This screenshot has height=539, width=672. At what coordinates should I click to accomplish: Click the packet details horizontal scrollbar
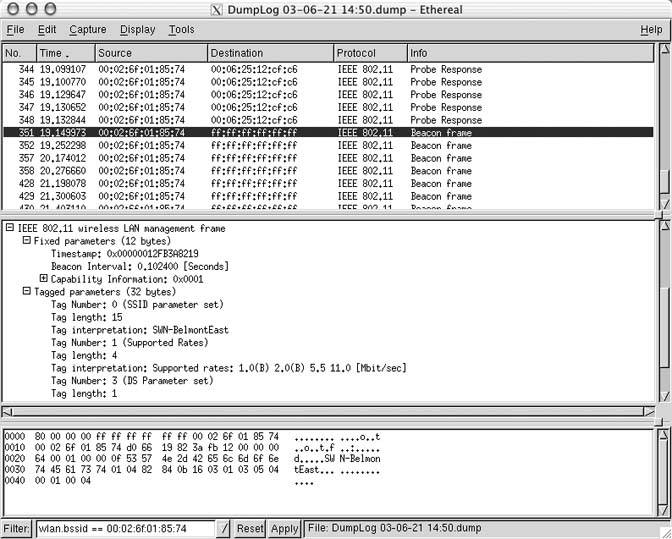pos(328,411)
